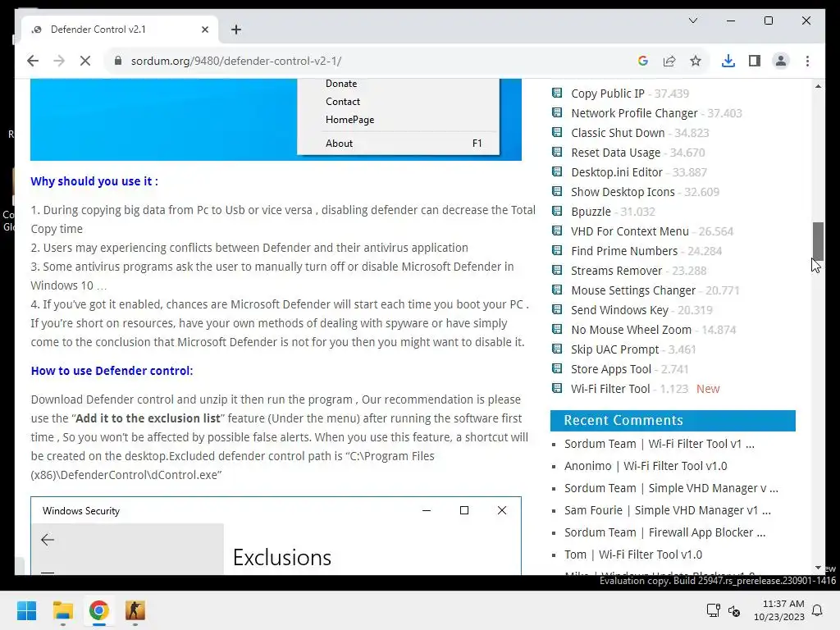This screenshot has width=840, height=630.
Task: Open Windows Start menu
Action: coord(26,610)
